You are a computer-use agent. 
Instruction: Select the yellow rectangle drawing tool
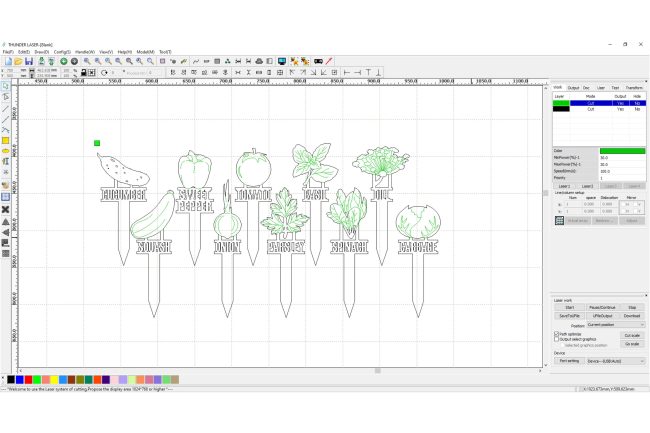(x=5, y=141)
